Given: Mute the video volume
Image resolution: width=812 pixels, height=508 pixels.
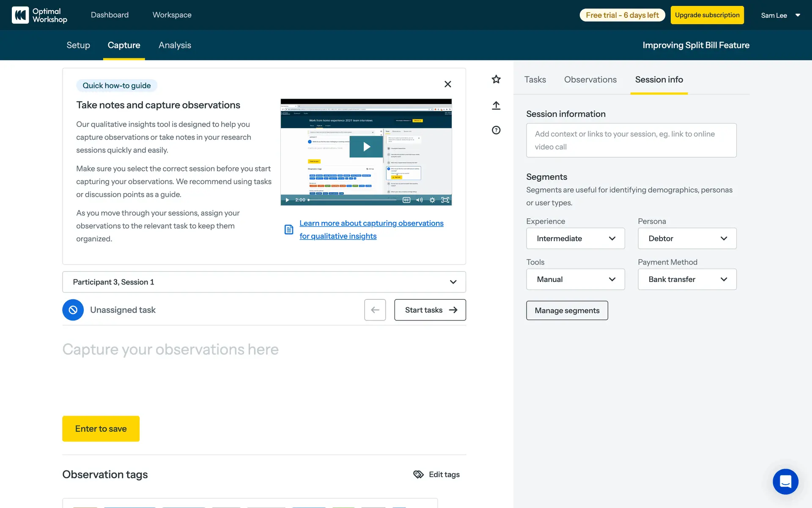Looking at the screenshot, I should click(x=419, y=200).
